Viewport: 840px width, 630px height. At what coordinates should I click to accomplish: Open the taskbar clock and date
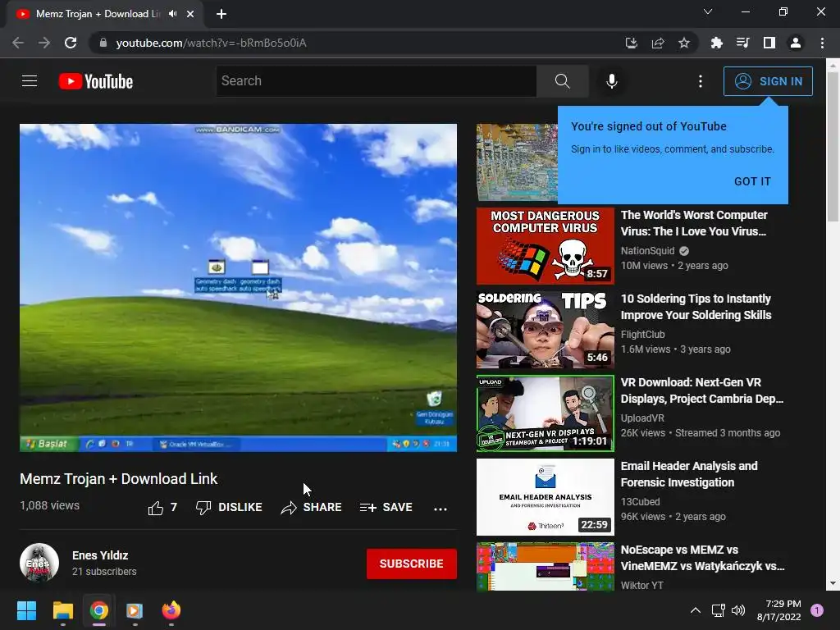coord(779,610)
